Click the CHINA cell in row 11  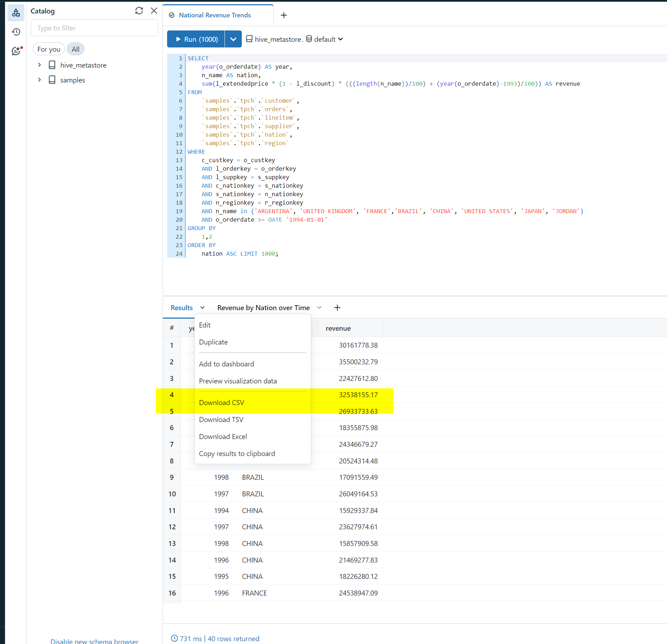pyautogui.click(x=252, y=511)
